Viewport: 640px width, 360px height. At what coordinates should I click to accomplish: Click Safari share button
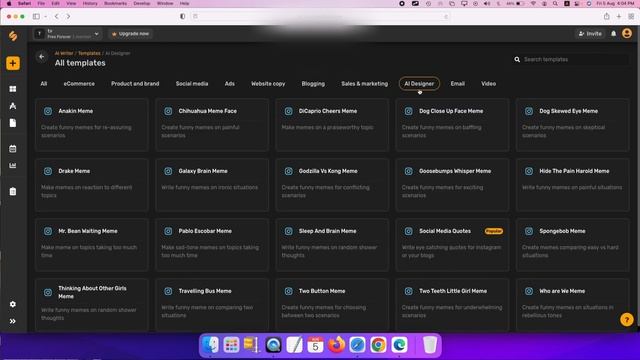[x=607, y=16]
